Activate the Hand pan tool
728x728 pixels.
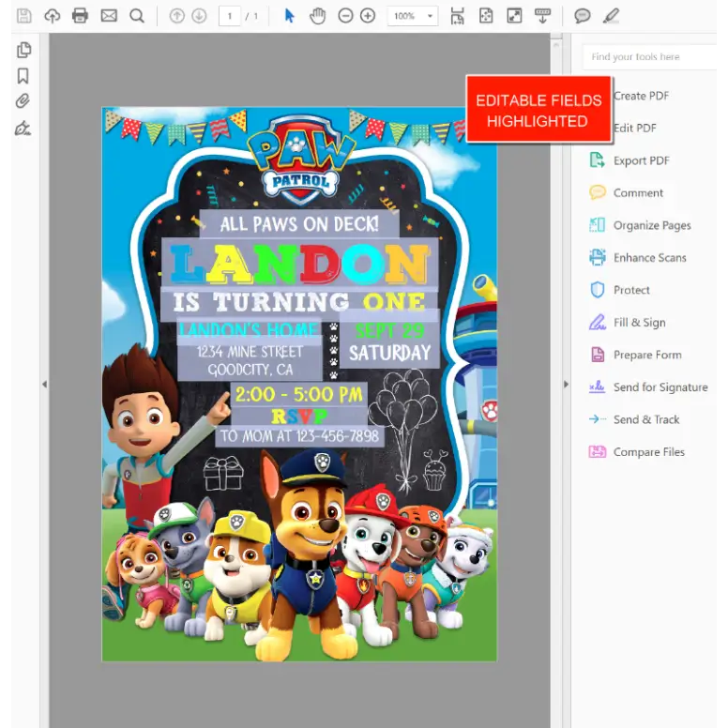click(x=318, y=16)
